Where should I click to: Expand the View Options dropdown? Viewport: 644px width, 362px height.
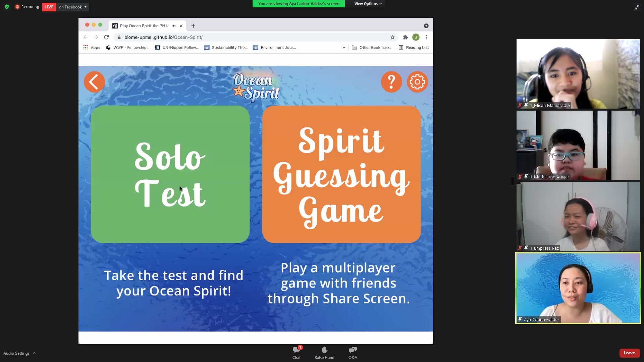coord(368,4)
